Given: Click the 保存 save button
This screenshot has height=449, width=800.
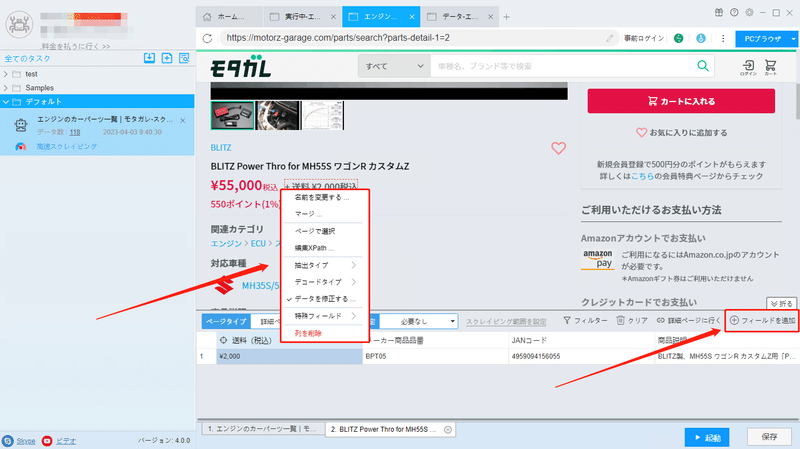Looking at the screenshot, I should [769, 437].
